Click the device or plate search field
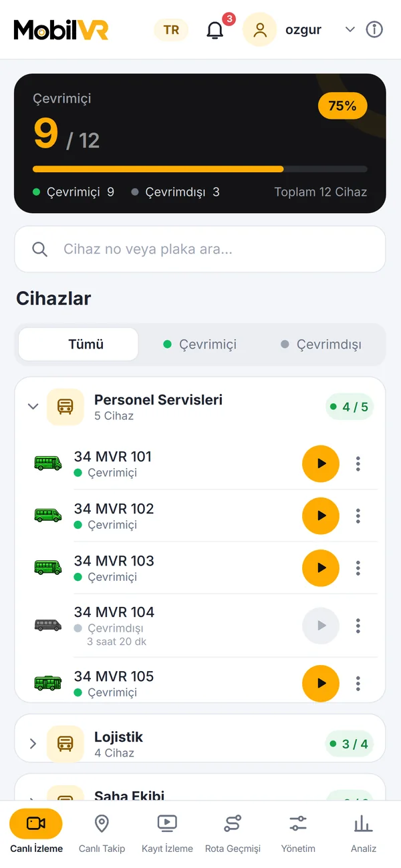 pos(200,249)
